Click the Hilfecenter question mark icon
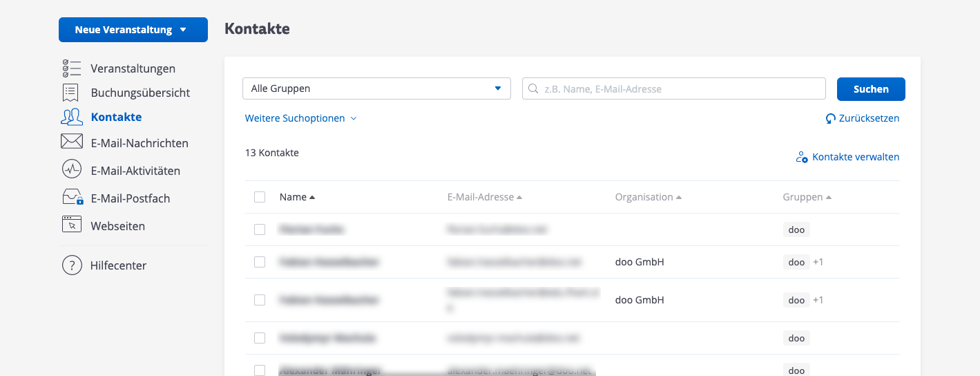 click(x=72, y=265)
